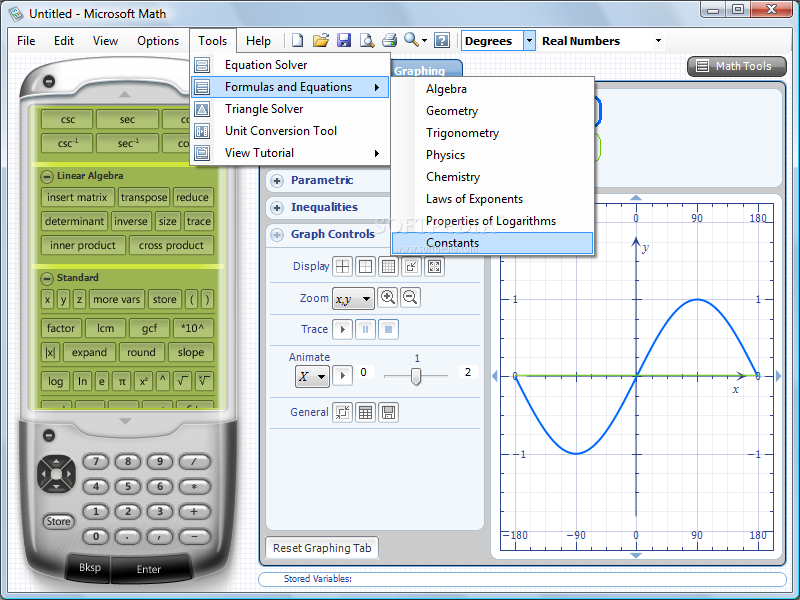Click the cube root key on the calculator
Viewport: 800px width, 600px height.
pos(204,381)
